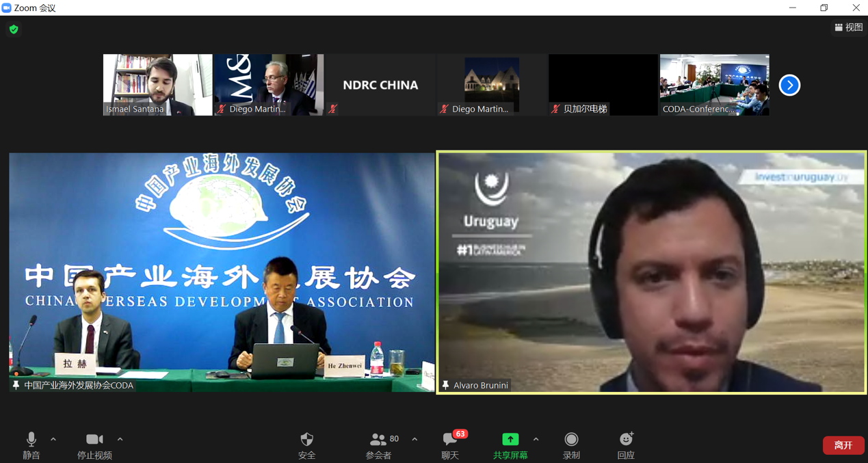Expand the caret beside 参会者
The height and width of the screenshot is (463, 868).
[415, 440]
